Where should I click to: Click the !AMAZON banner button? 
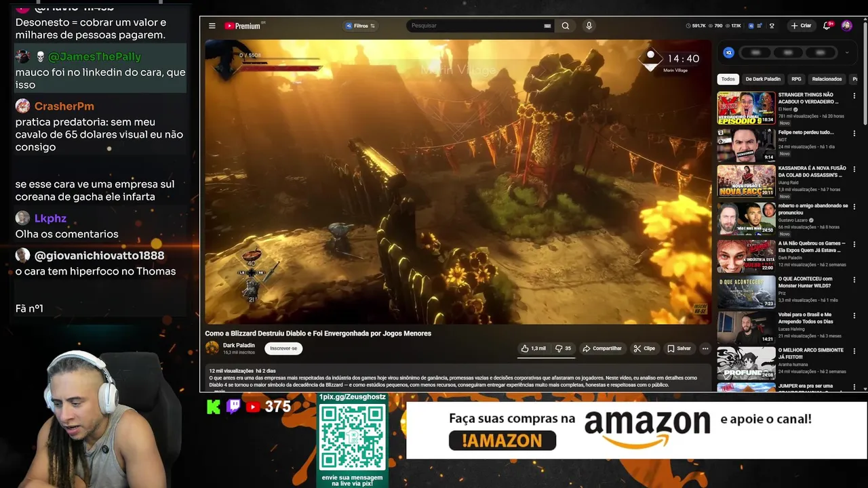[x=502, y=441]
